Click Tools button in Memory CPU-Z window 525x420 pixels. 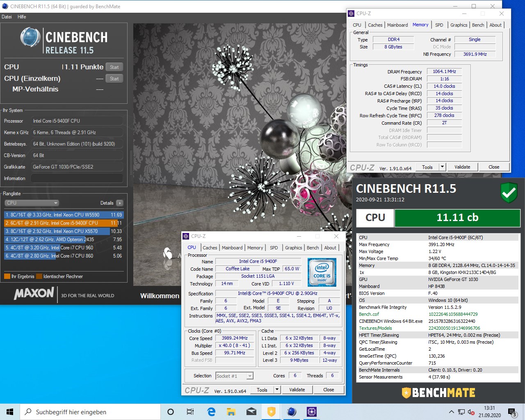(x=427, y=167)
